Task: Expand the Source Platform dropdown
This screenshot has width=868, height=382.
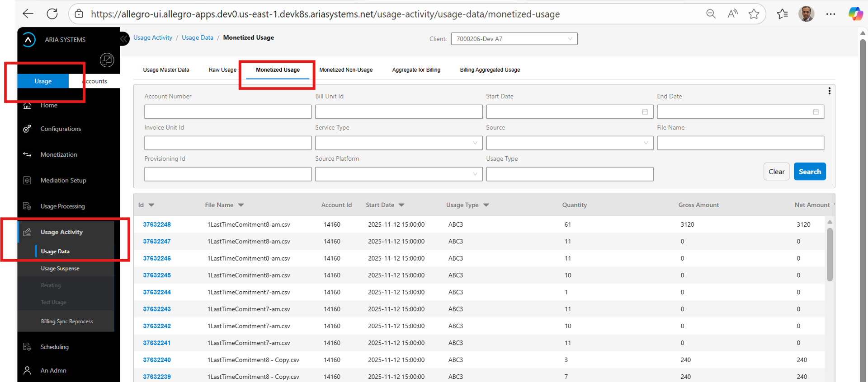Action: pos(398,174)
